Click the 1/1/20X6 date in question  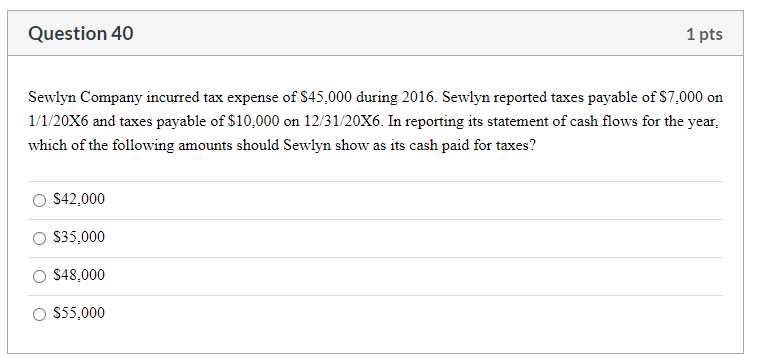(58, 122)
